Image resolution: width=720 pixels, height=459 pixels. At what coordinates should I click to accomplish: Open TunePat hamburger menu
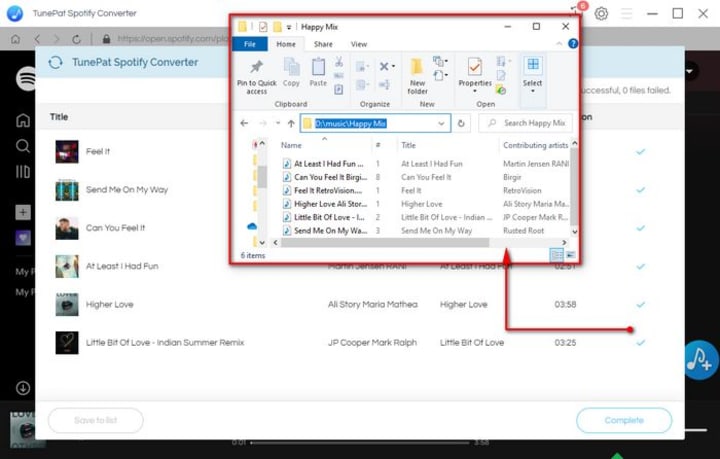tap(626, 14)
